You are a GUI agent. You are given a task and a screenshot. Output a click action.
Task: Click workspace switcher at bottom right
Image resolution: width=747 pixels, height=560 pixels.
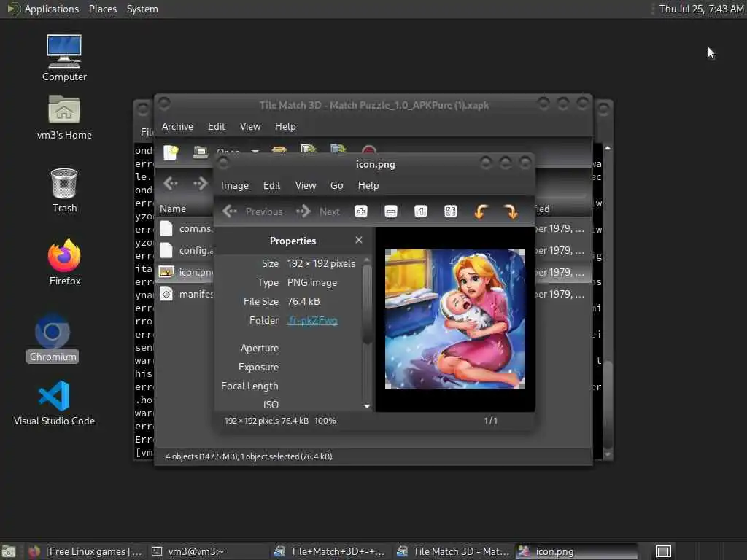click(x=663, y=551)
